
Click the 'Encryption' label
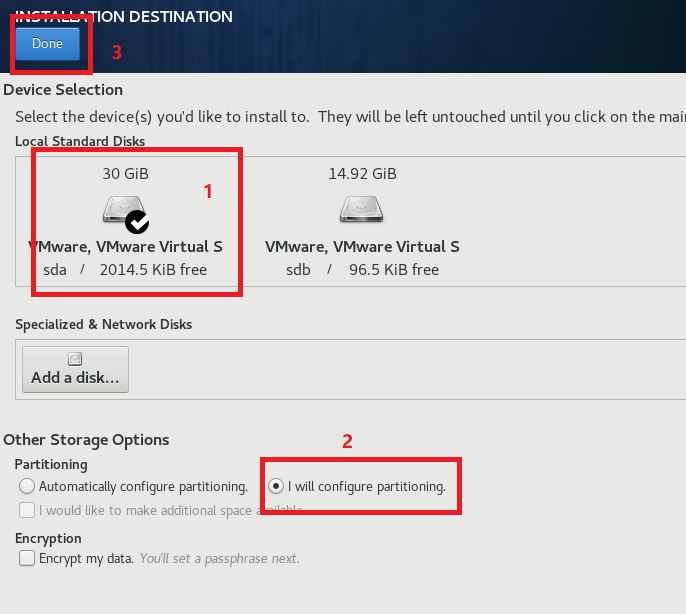pos(48,538)
